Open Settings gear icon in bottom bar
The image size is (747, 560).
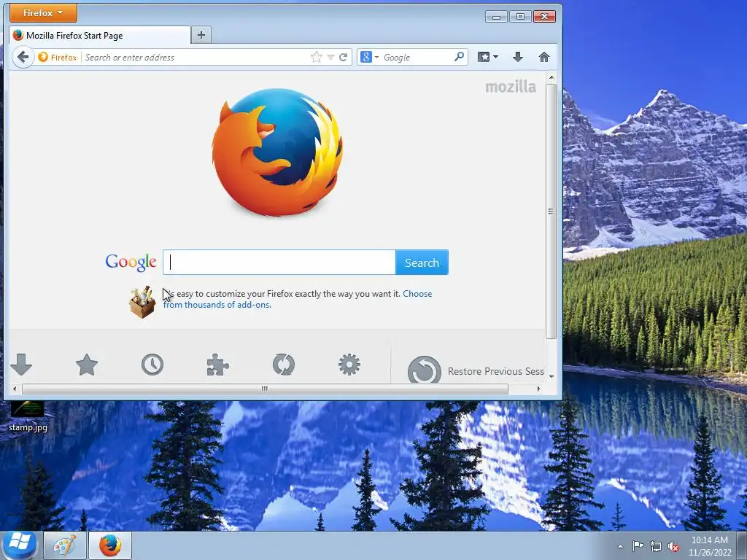pyautogui.click(x=349, y=365)
